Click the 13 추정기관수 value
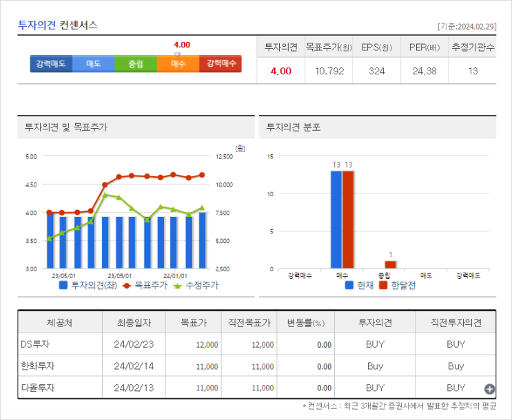The image size is (512, 420). coord(473,71)
